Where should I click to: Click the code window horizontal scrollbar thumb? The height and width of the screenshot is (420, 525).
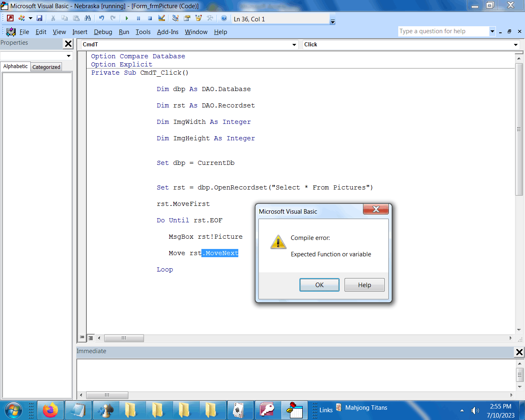(x=124, y=338)
